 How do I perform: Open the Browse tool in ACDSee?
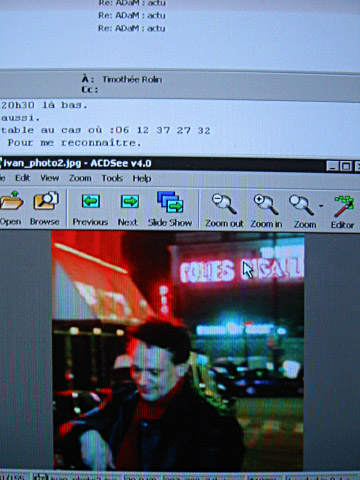46,201
